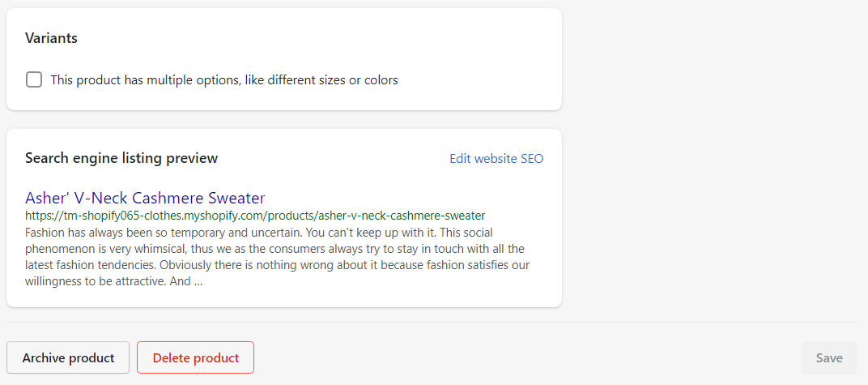Click 'asher-v-neck-cashmere-sweater' in the URL
The height and width of the screenshot is (385, 868).
pos(402,215)
